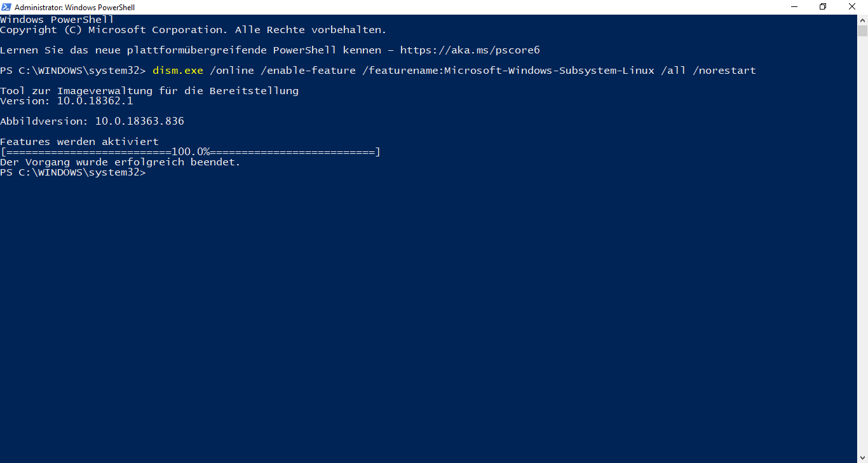This screenshot has width=868, height=463.
Task: Restore down the PowerShell window
Action: 823,7
